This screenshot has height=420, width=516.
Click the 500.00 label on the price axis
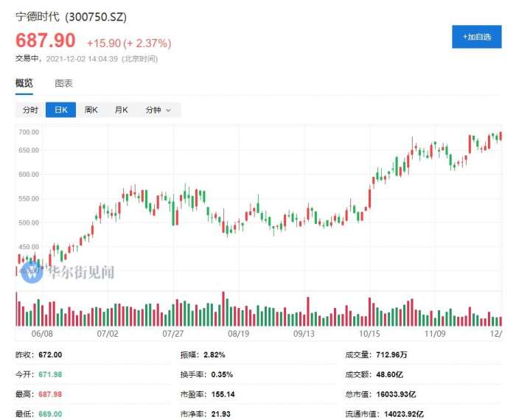pyautogui.click(x=29, y=223)
